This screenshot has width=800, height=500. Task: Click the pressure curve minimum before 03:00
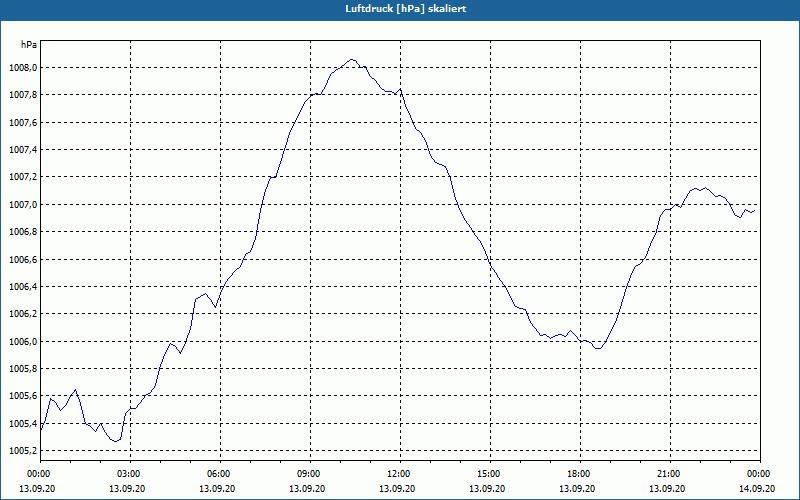click(x=116, y=441)
